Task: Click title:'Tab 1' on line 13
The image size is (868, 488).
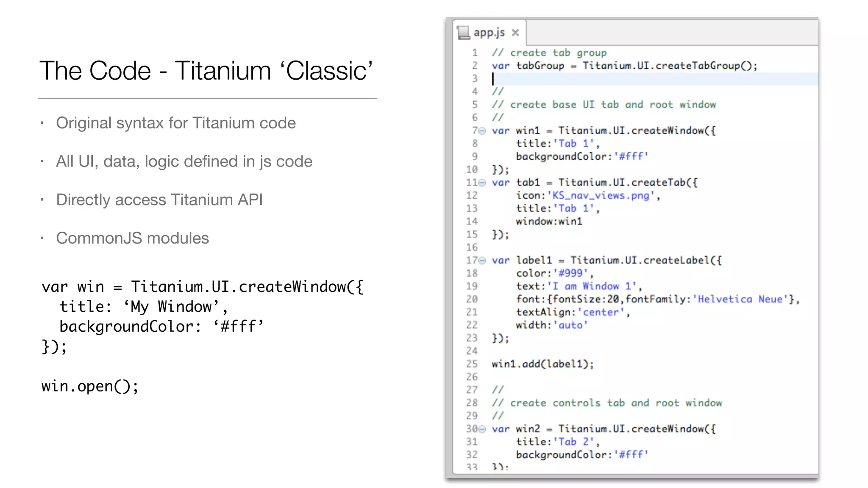Action: [558, 208]
